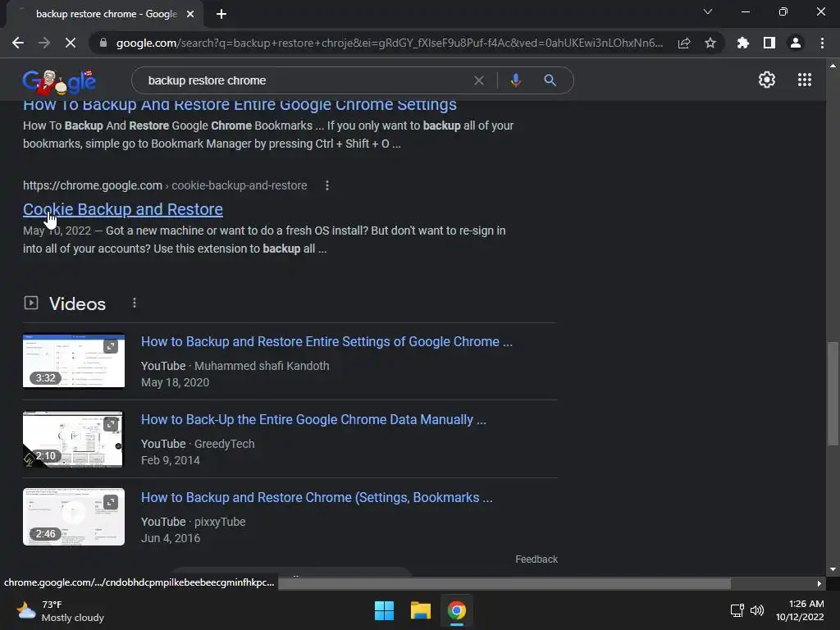840x630 pixels.
Task: Click the vertical scrollbar thumb
Action: click(x=833, y=393)
